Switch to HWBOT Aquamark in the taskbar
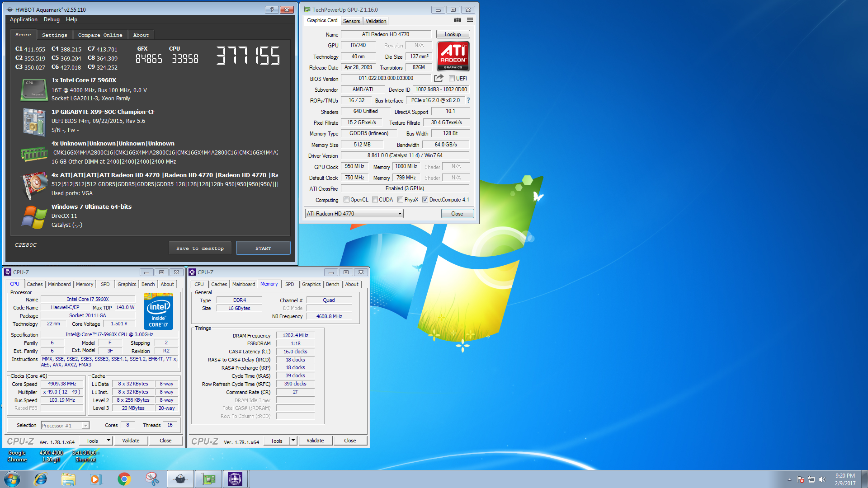The image size is (868, 488). coord(180,479)
